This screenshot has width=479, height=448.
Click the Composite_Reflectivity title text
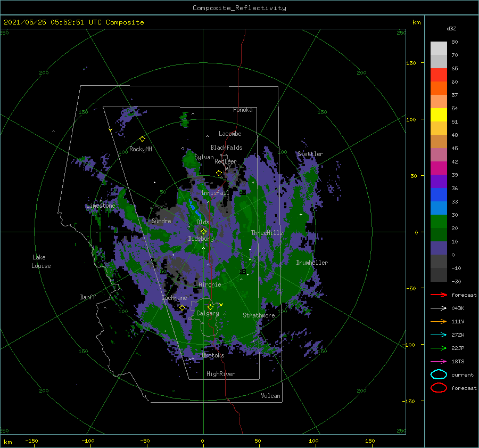[239, 8]
